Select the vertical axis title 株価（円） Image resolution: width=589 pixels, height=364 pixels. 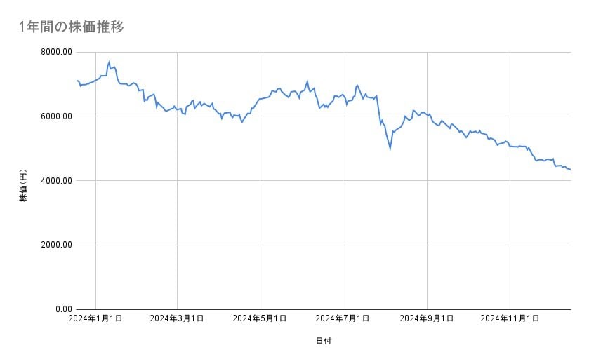[x=23, y=187]
